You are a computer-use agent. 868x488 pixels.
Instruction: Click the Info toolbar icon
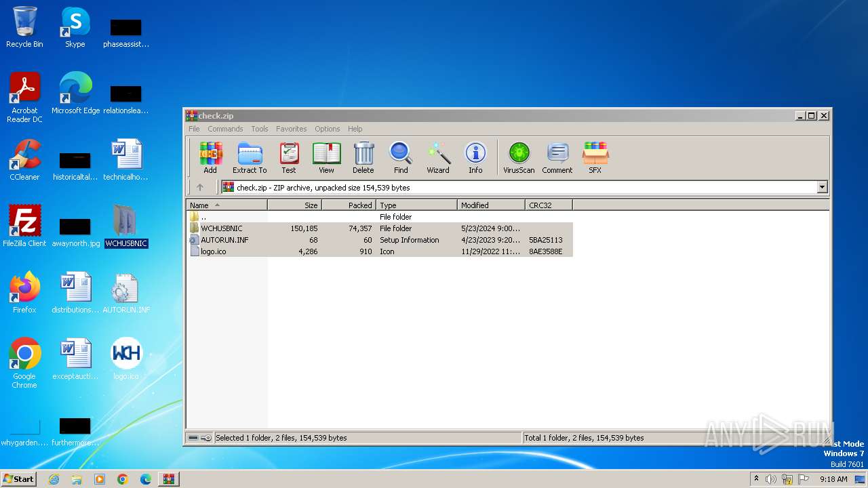point(475,158)
